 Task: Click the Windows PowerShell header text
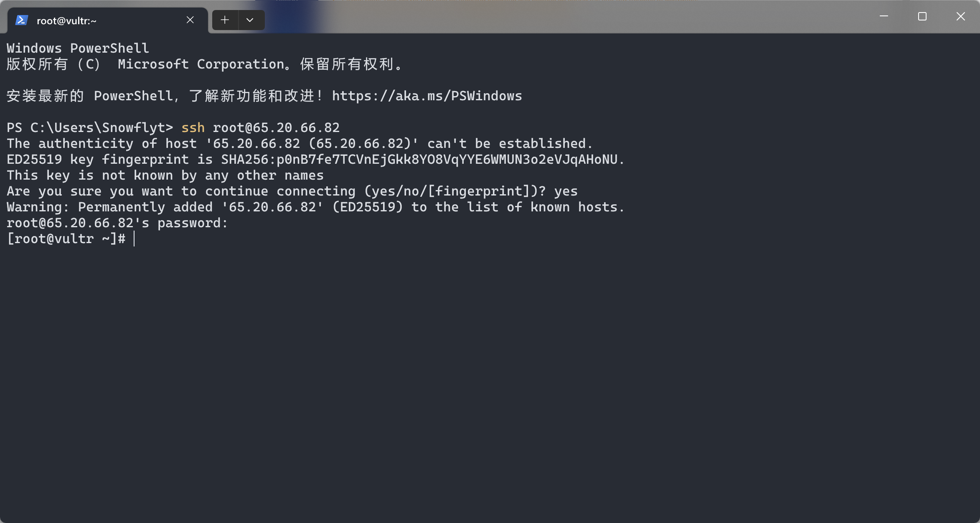pos(77,48)
